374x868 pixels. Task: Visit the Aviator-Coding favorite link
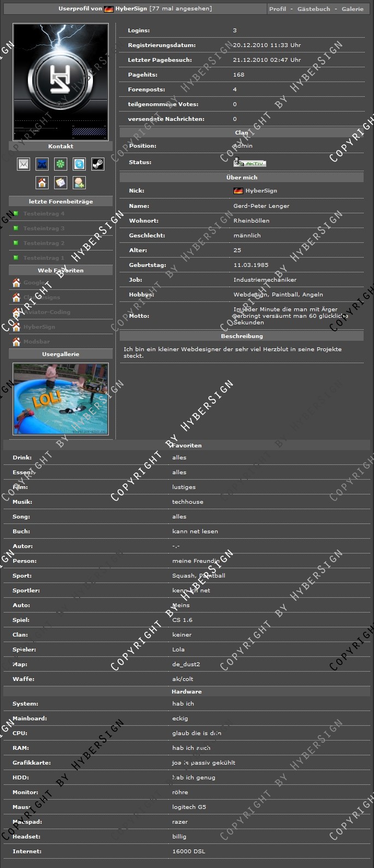click(47, 312)
